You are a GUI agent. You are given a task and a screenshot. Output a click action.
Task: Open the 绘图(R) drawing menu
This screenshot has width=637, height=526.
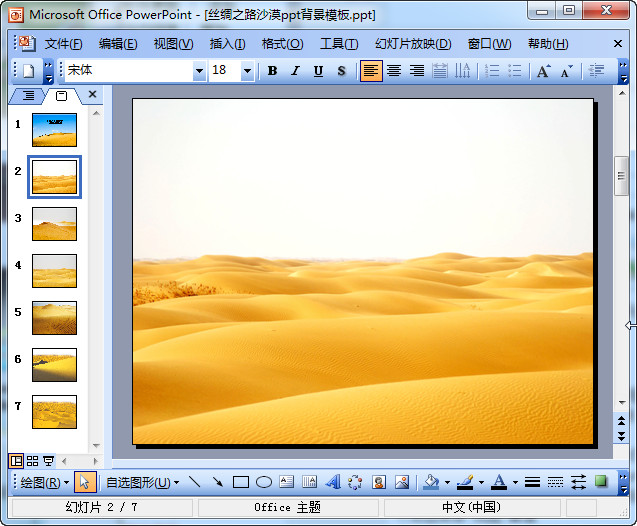pyautogui.click(x=44, y=483)
